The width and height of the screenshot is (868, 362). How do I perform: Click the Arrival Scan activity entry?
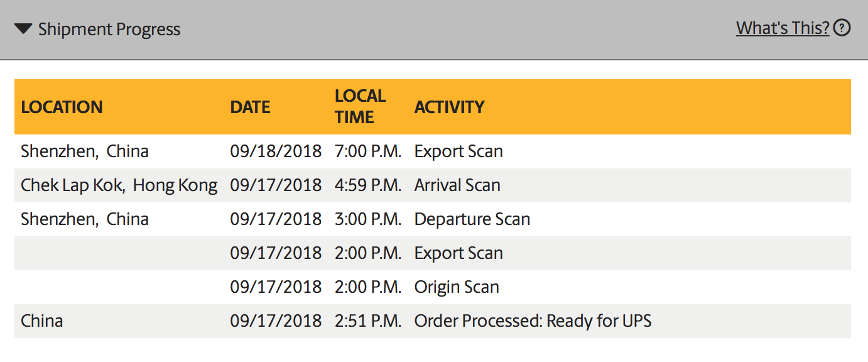tap(457, 185)
